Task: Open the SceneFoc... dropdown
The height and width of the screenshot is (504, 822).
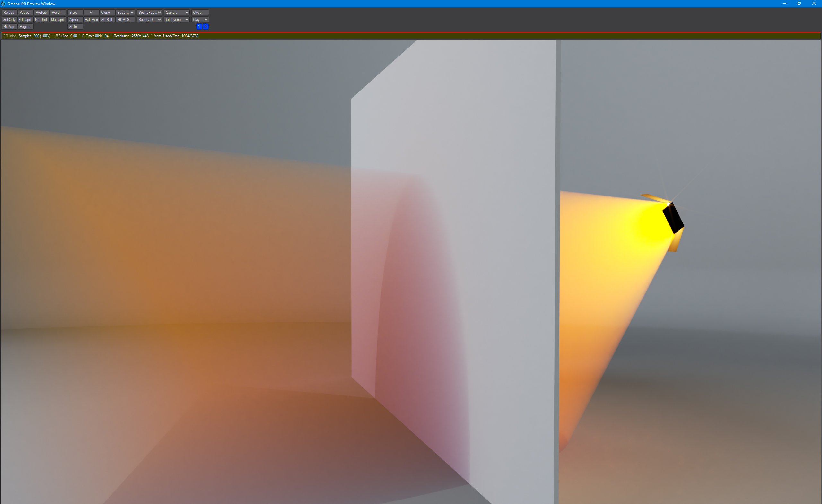Action: (149, 12)
